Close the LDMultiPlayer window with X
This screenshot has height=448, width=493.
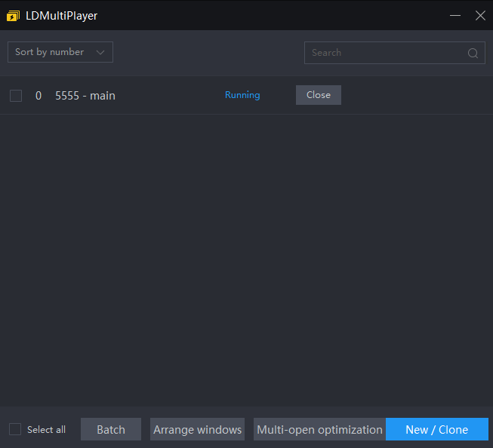[480, 15]
